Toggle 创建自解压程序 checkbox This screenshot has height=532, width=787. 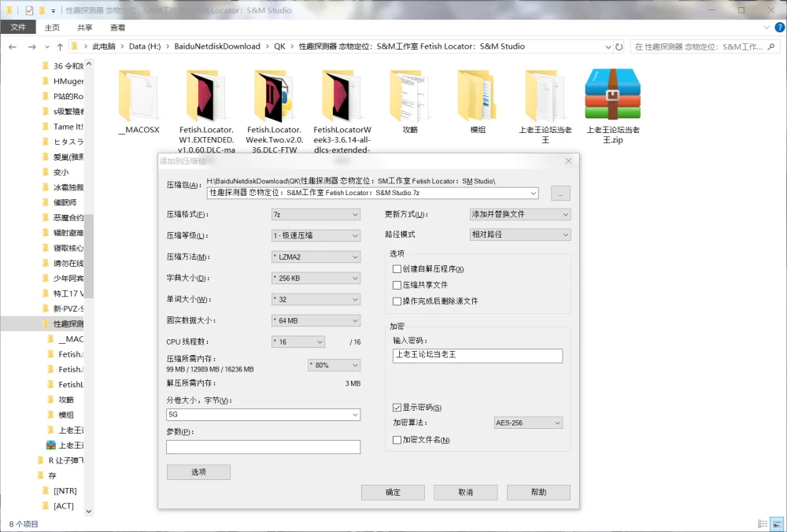pyautogui.click(x=397, y=269)
